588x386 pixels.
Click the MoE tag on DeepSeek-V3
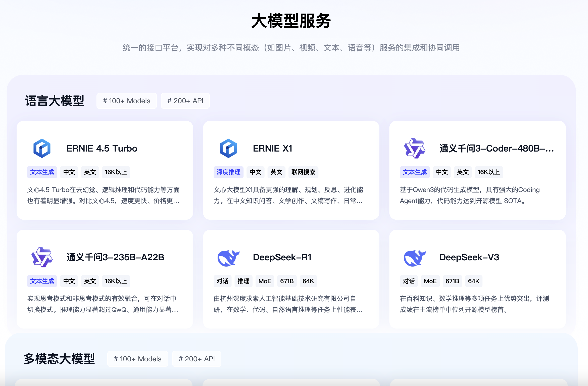[x=430, y=281]
